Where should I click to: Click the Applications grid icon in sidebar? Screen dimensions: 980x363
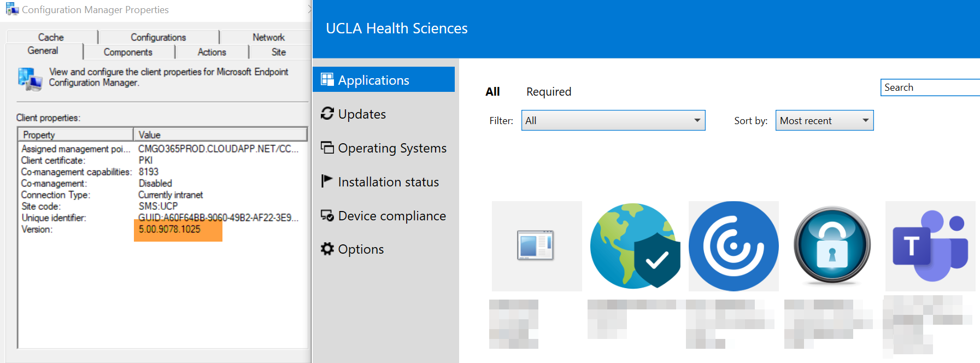click(x=327, y=80)
